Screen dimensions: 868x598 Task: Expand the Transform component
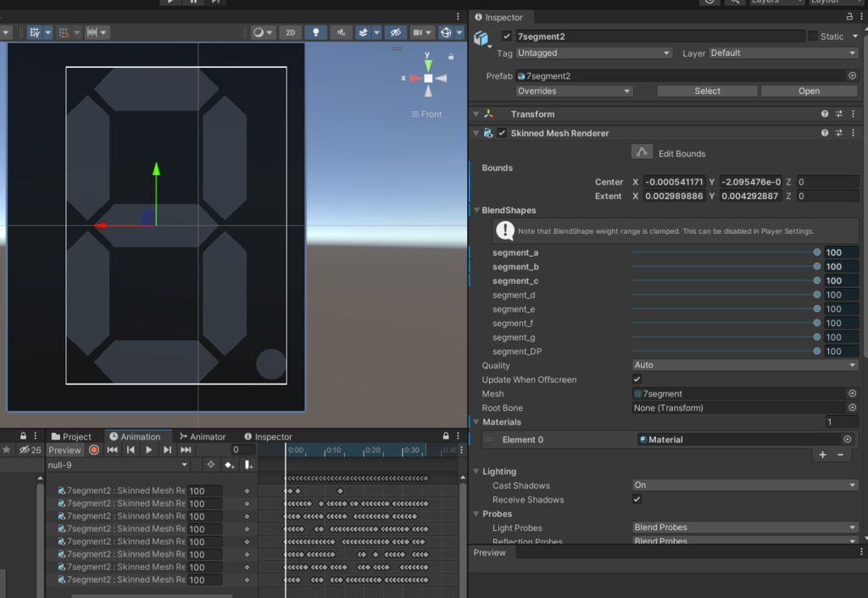(x=476, y=114)
